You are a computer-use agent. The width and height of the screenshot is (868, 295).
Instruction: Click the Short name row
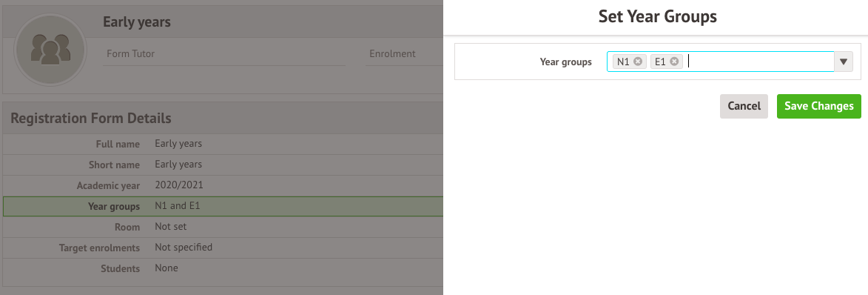(x=223, y=165)
